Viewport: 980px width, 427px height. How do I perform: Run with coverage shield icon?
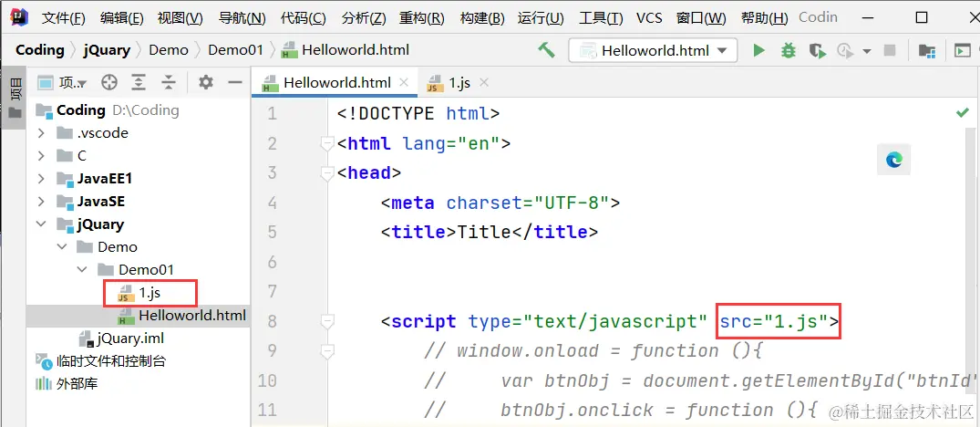tap(817, 51)
